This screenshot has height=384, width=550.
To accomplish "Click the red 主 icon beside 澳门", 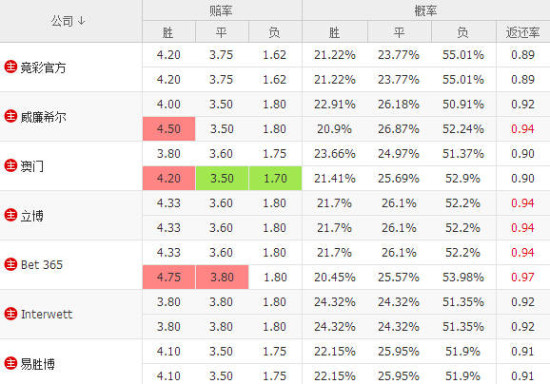I will tap(11, 166).
